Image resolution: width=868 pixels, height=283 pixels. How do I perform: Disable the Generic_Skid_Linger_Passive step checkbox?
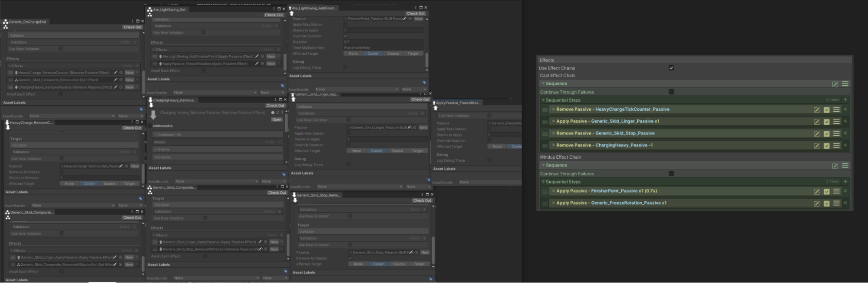[826, 122]
